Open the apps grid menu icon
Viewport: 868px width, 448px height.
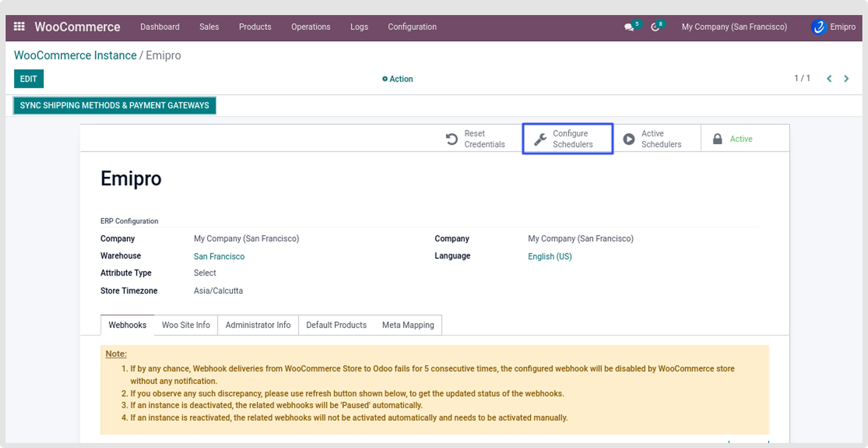(19, 27)
